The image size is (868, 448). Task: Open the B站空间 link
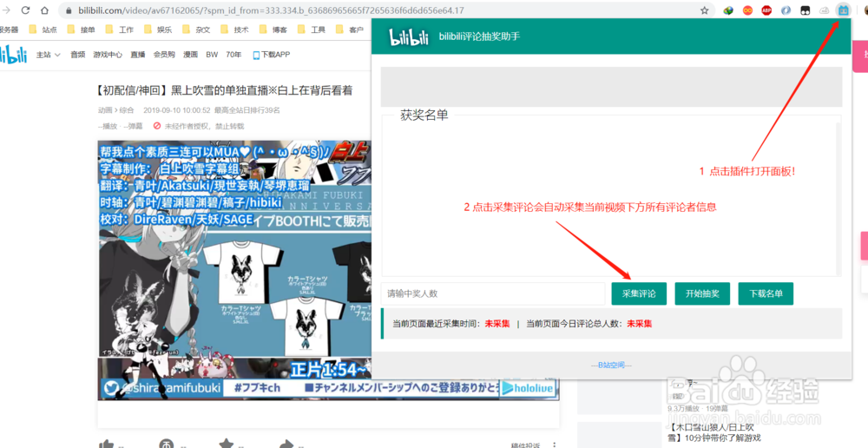pos(611,365)
